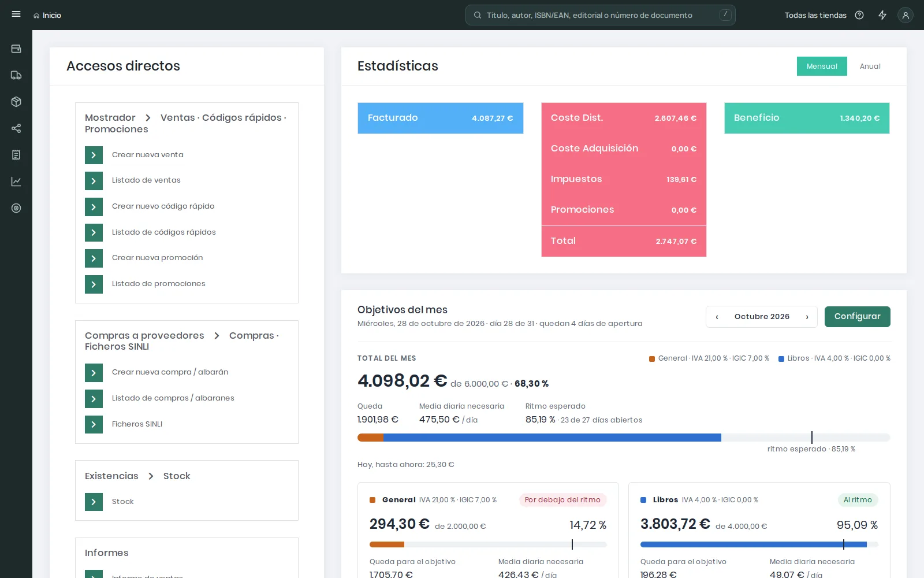Open the Todas las tiendas store selector

point(815,16)
